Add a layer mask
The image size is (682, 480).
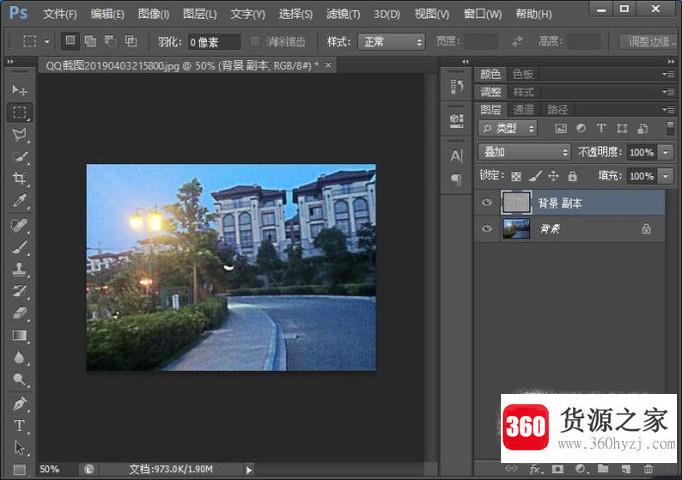coord(557,469)
